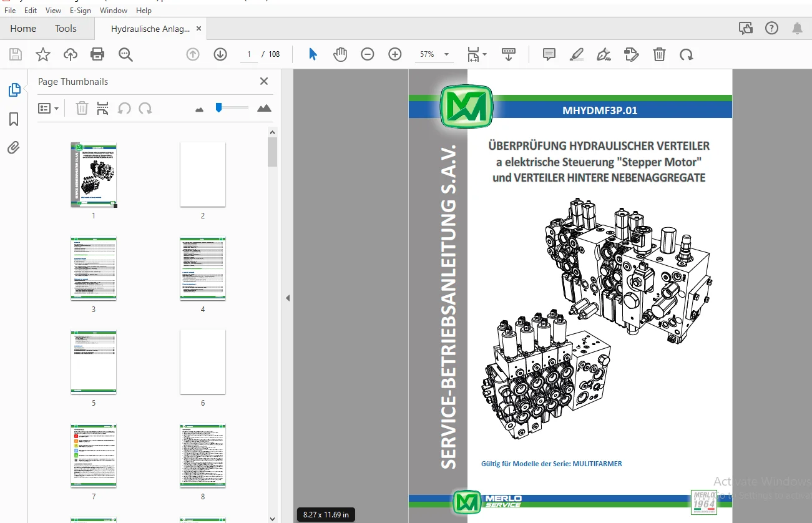
Task: Close the Hydraulische Anlag... document tab
Action: pyautogui.click(x=198, y=28)
